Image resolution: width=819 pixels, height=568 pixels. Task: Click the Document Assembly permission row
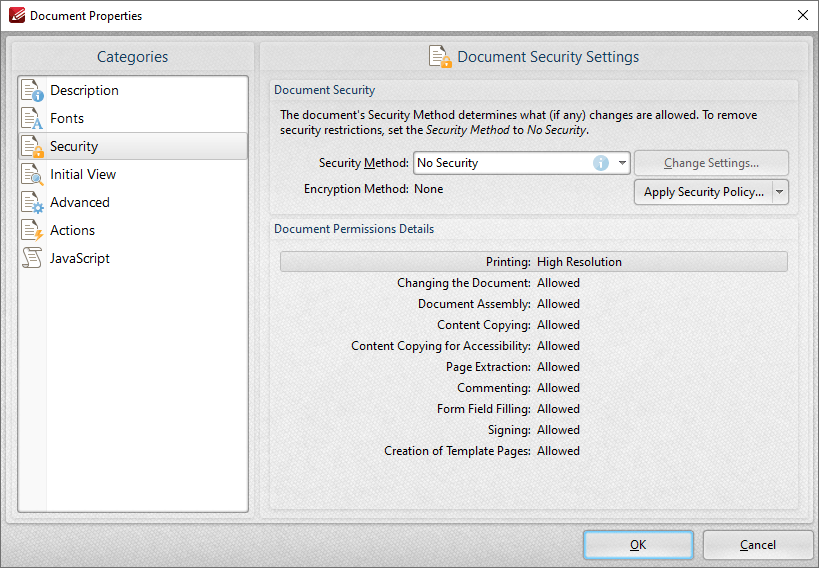point(534,304)
